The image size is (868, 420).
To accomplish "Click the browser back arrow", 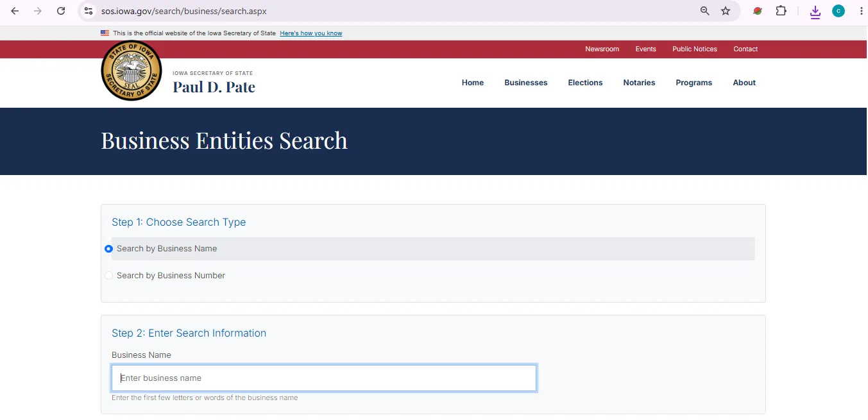I will tap(15, 11).
